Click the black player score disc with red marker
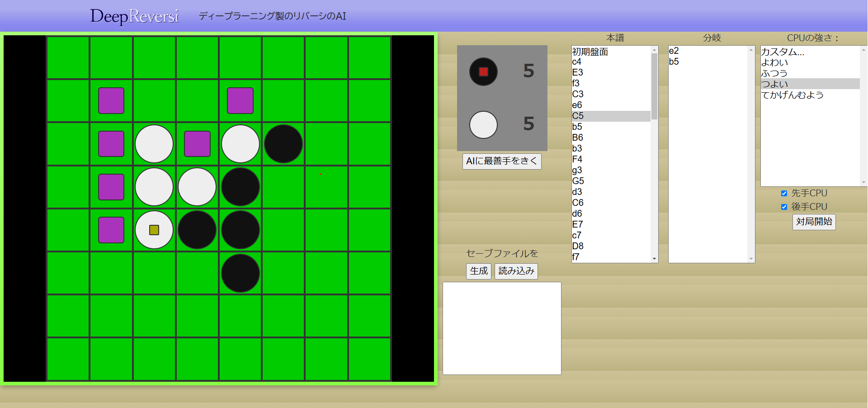The width and height of the screenshot is (868, 408). pyautogui.click(x=483, y=71)
